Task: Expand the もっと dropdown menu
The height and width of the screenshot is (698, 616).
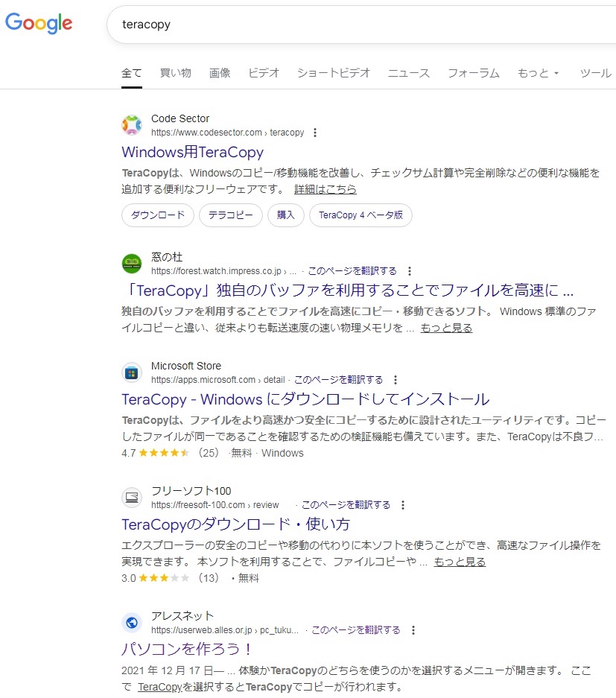Action: (x=538, y=73)
